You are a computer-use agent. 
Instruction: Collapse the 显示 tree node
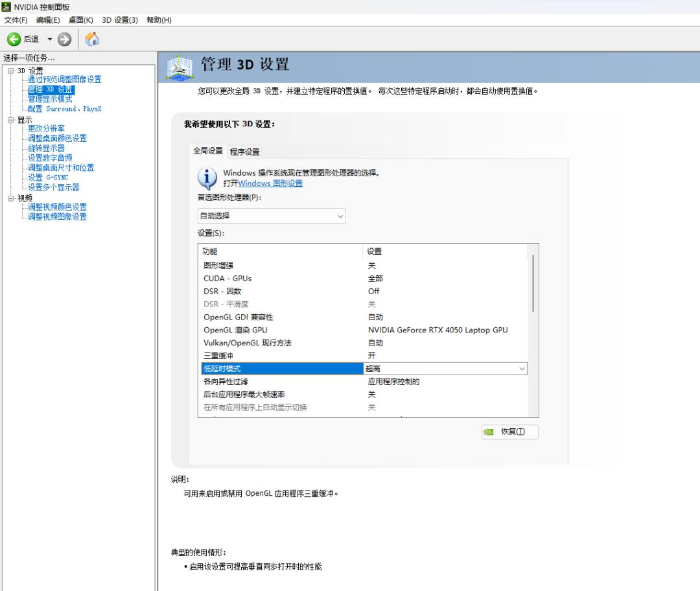[x=11, y=120]
